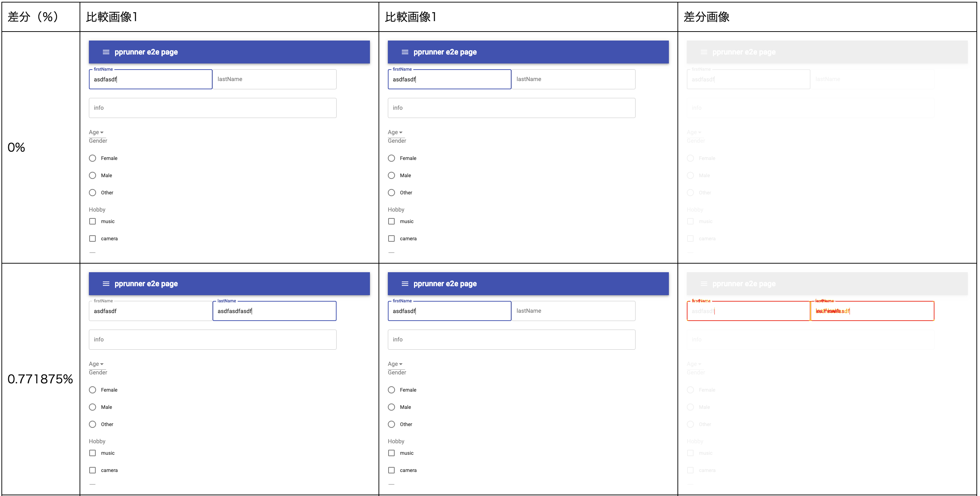
Task: Select Male radio button in bottom-middle screenshot
Action: pyautogui.click(x=391, y=407)
